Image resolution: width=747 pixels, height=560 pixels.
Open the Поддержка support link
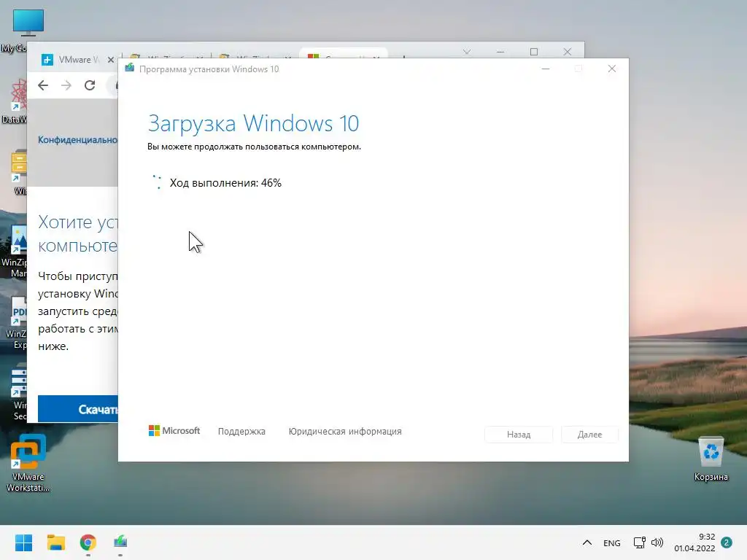[x=241, y=432]
